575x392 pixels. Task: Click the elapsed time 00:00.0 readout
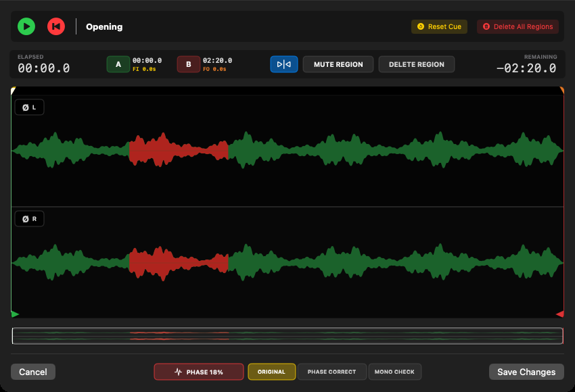point(44,68)
